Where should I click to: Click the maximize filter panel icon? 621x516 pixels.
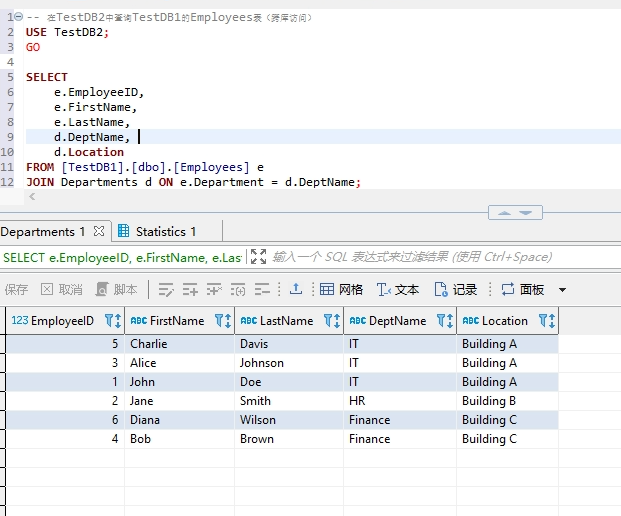[259, 257]
